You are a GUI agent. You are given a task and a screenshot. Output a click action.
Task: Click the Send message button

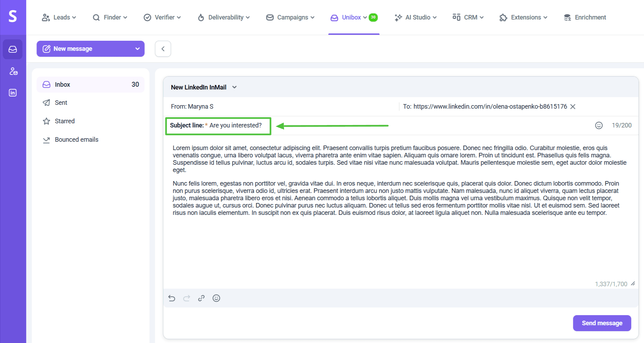click(602, 323)
